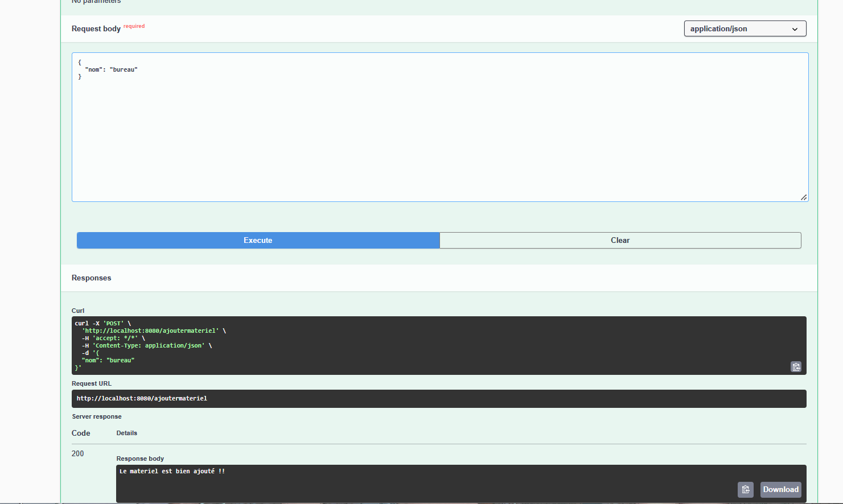This screenshot has height=504, width=843.
Task: Click the 'Server response' label
Action: 97,416
